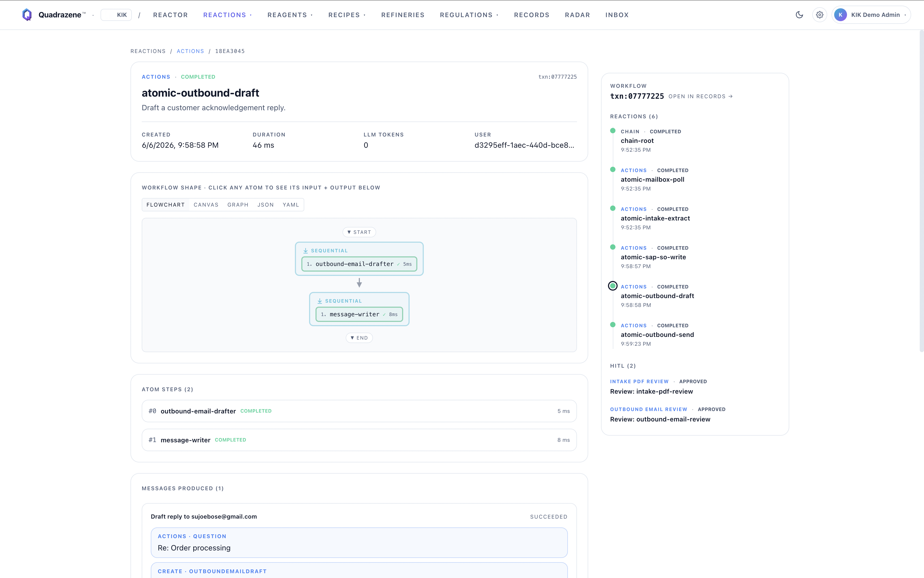Switch to the YAML tab
Viewport: 924px width, 578px height.
291,205
